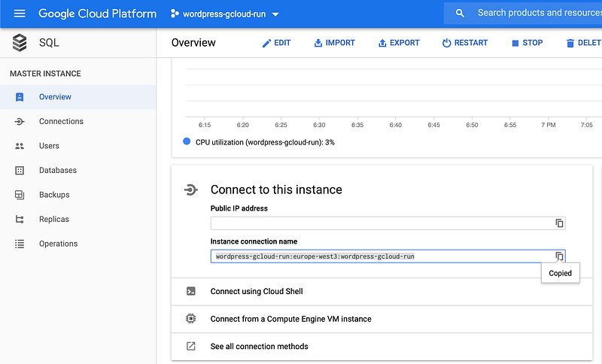Open Replicas in the sidebar

(78, 220)
